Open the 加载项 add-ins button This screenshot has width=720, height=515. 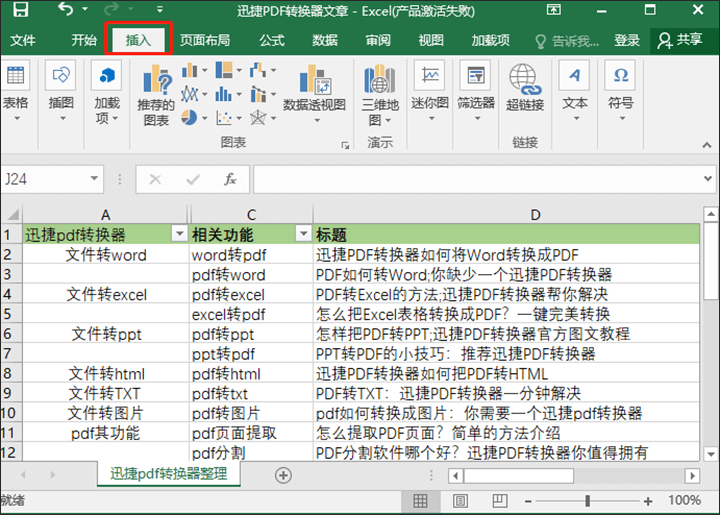pos(107,92)
